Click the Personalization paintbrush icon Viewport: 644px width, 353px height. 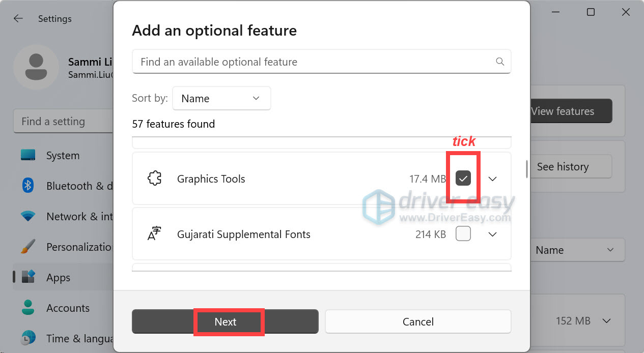point(28,247)
